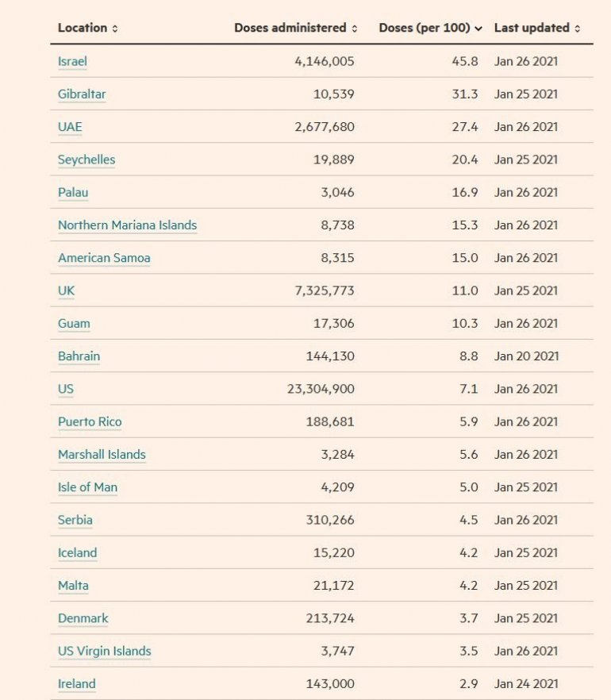The width and height of the screenshot is (611, 700).
Task: Open the UK location link
Action: (66, 290)
